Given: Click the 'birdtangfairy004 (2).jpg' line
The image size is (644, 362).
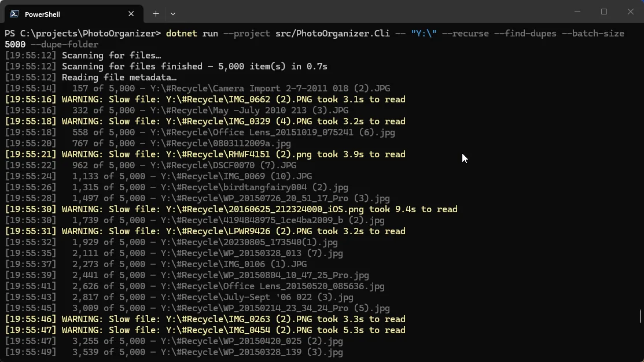Looking at the screenshot, I should click(x=176, y=187).
